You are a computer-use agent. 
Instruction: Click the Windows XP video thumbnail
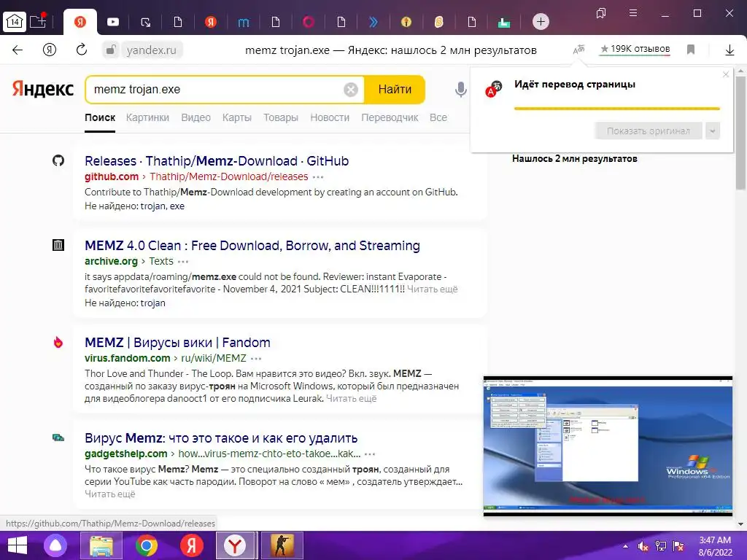click(x=608, y=446)
